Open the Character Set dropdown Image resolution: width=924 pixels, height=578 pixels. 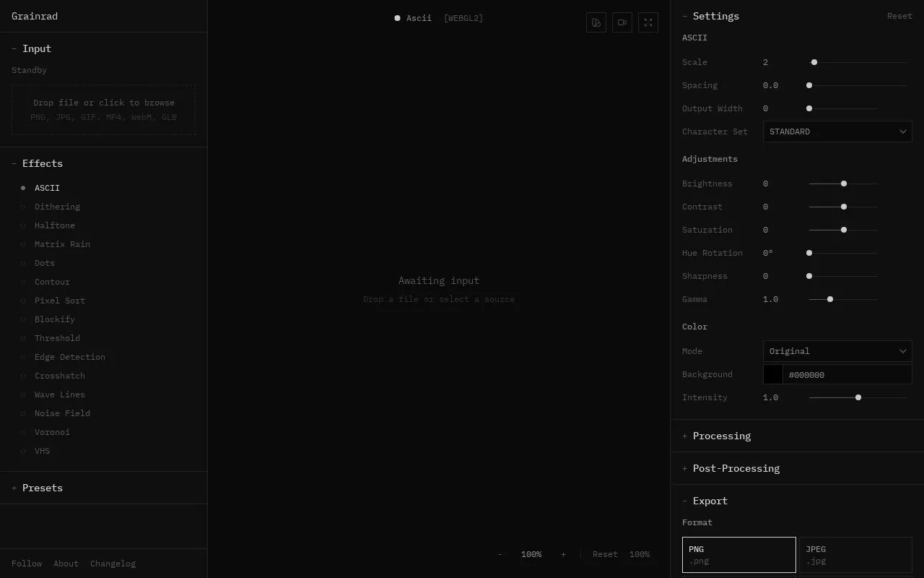(837, 131)
